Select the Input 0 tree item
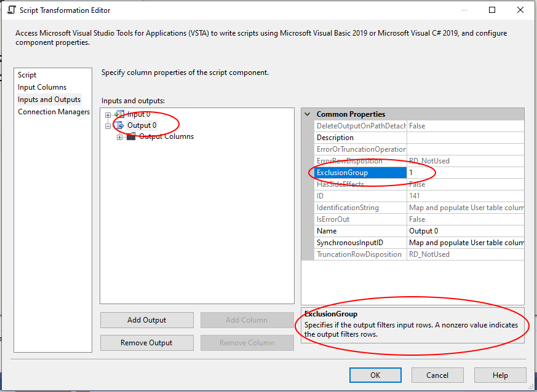The height and width of the screenshot is (392, 537). pos(138,114)
